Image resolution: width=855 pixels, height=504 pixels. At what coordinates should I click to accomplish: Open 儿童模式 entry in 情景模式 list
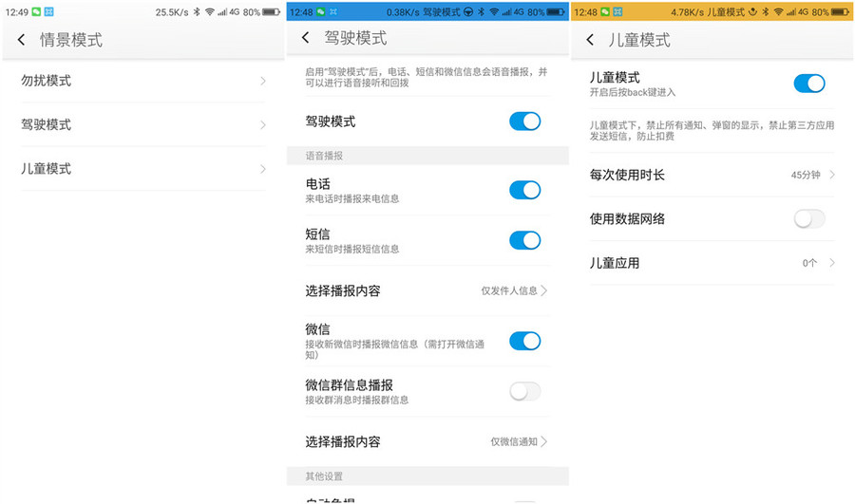coord(142,169)
